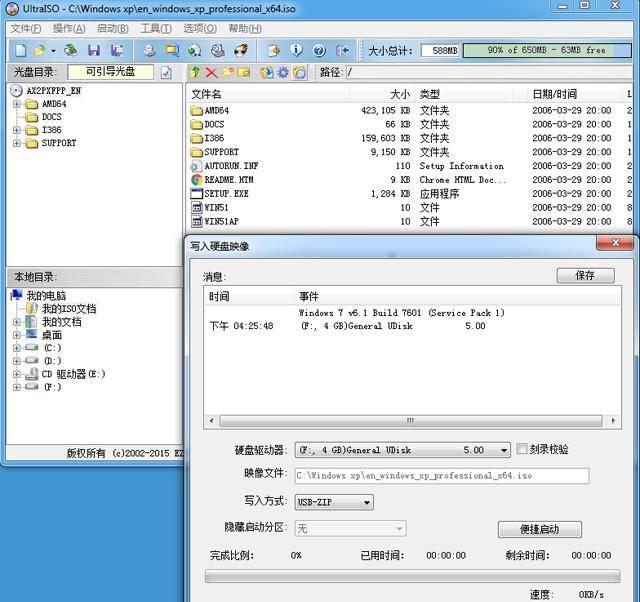
Task: Click the 保存 button in write dialog
Action: click(x=585, y=275)
